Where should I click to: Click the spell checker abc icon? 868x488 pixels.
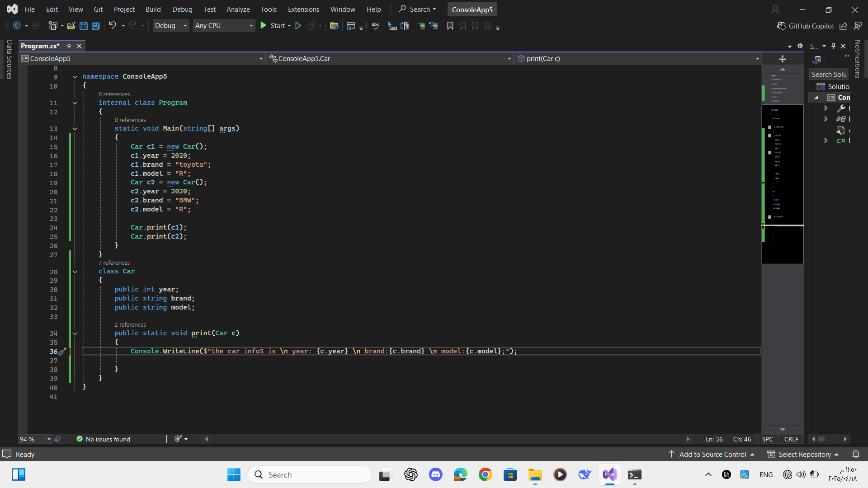pos(375,26)
